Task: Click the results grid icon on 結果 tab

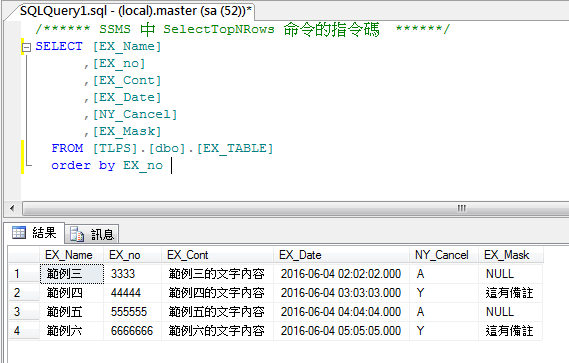Action: pyautogui.click(x=19, y=232)
